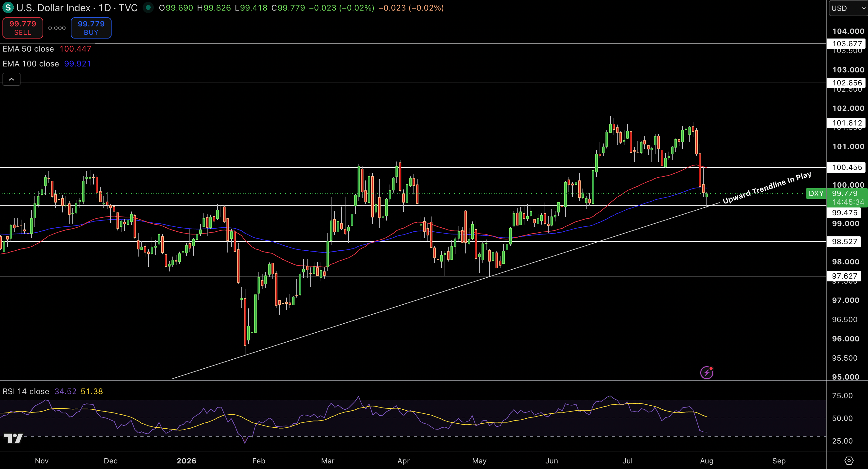The height and width of the screenshot is (469, 868).
Task: Click the Aug label on the time axis
Action: (x=706, y=461)
